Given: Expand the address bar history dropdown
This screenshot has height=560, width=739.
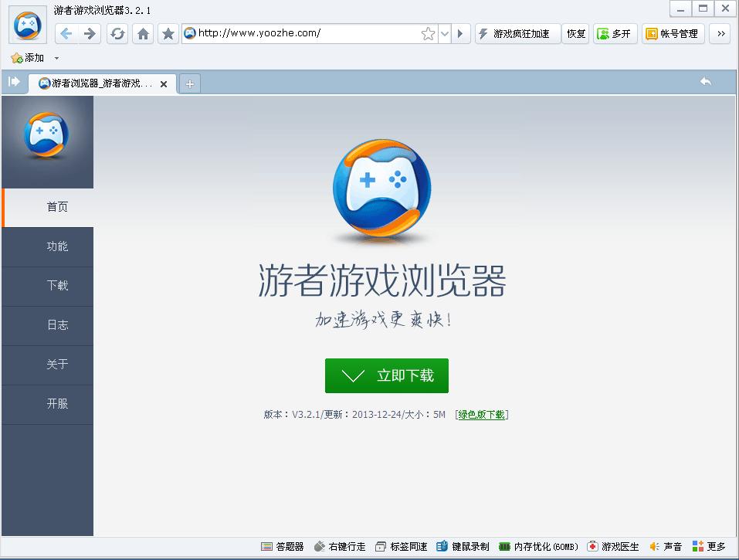Looking at the screenshot, I should coord(445,33).
